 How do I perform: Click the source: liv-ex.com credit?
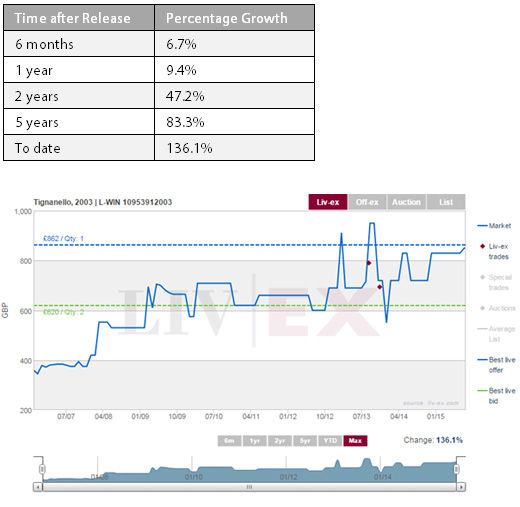(431, 403)
